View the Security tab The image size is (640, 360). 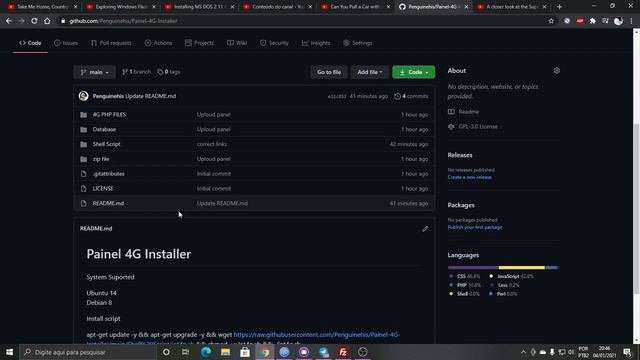pyautogui.click(x=274, y=43)
